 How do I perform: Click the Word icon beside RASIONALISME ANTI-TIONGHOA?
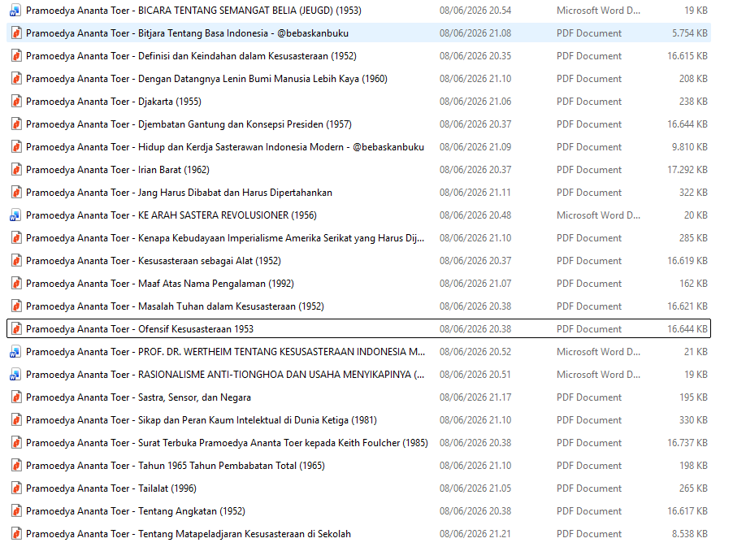coord(15,375)
